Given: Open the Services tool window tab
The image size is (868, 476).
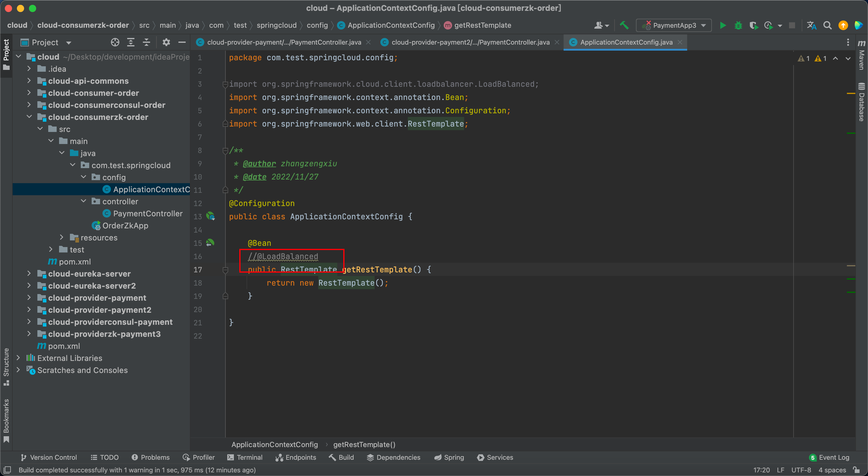Looking at the screenshot, I should pyautogui.click(x=495, y=457).
